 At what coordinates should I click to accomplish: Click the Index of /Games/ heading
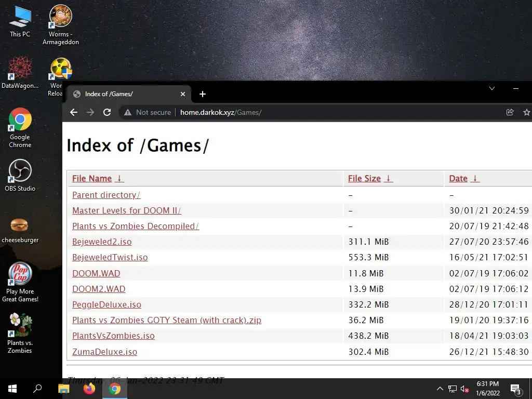point(138,145)
